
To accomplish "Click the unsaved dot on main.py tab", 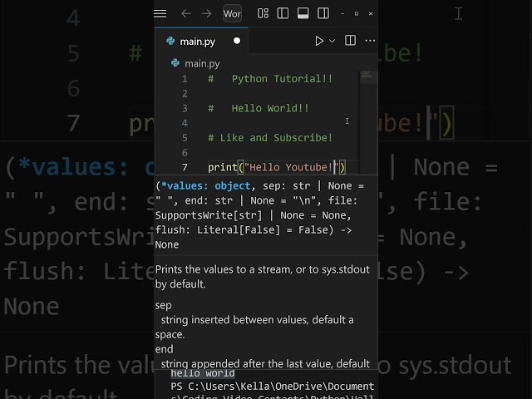I will pyautogui.click(x=237, y=41).
